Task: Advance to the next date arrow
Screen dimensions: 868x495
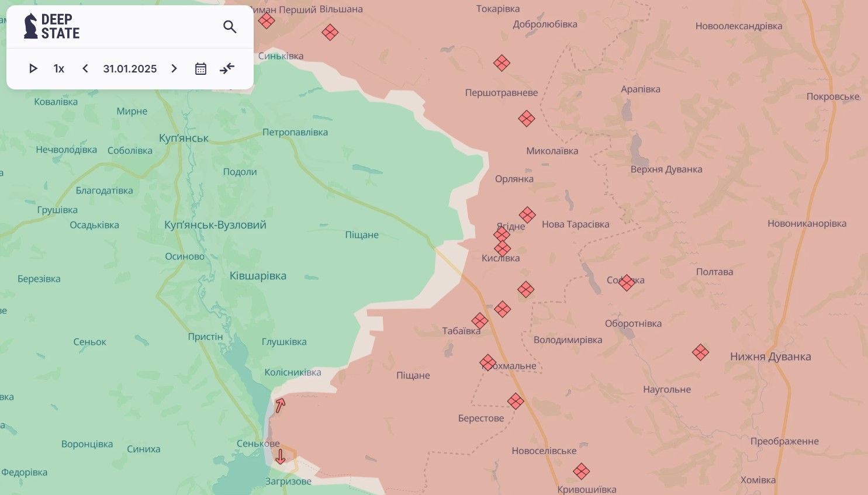Action: click(x=174, y=69)
